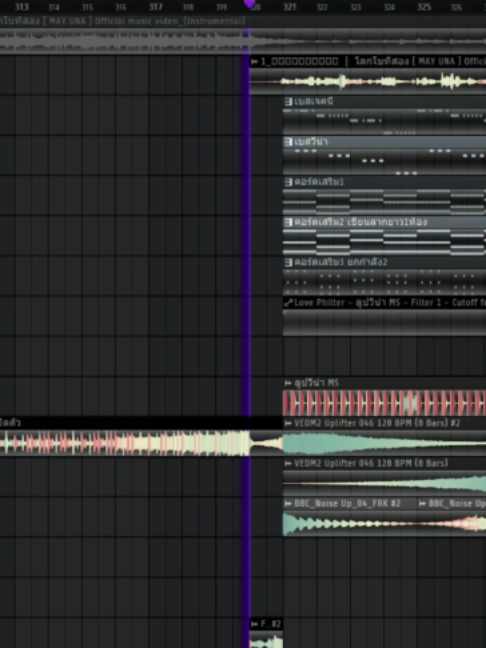486x648 pixels.
Task: Open the automation icon of Love Philter clip
Action: click(288, 303)
